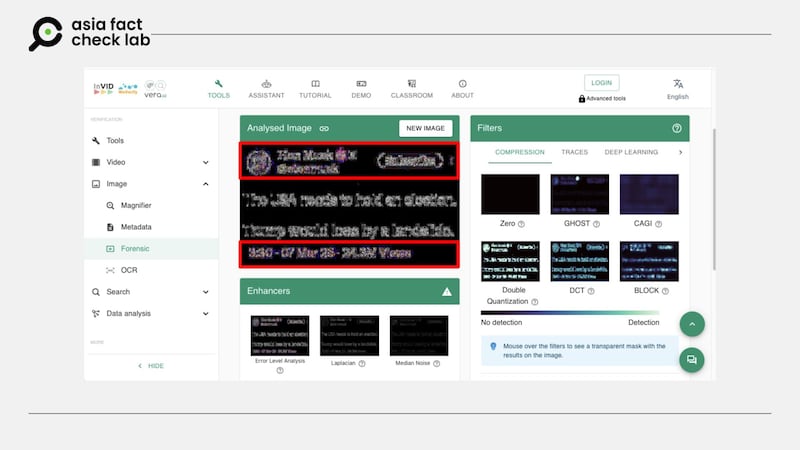800x450 pixels.
Task: Select the GHOST filter thumbnail
Action: pos(579,194)
